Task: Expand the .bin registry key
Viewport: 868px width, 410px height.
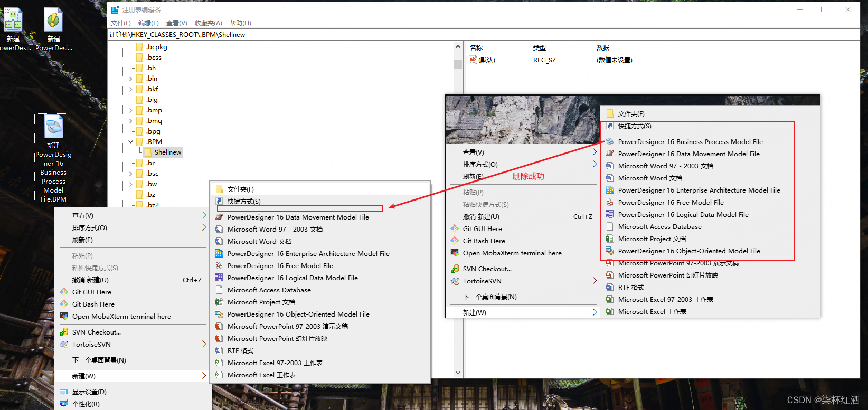Action: pyautogui.click(x=131, y=79)
